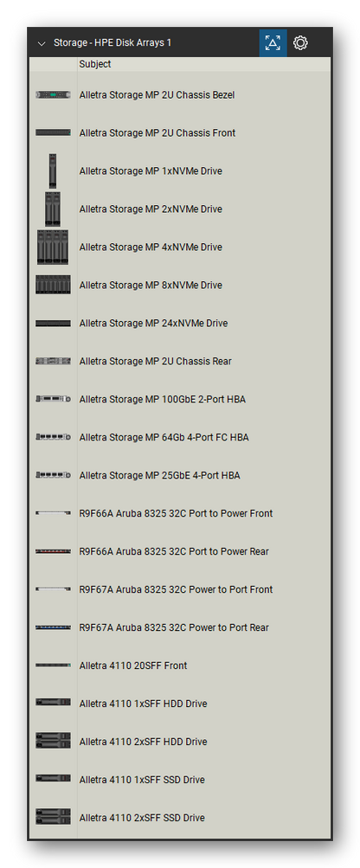This screenshot has height=868, width=360.
Task: Click the label 'Alletra Storage MP 2U Chassis Rear'
Action: click(156, 362)
